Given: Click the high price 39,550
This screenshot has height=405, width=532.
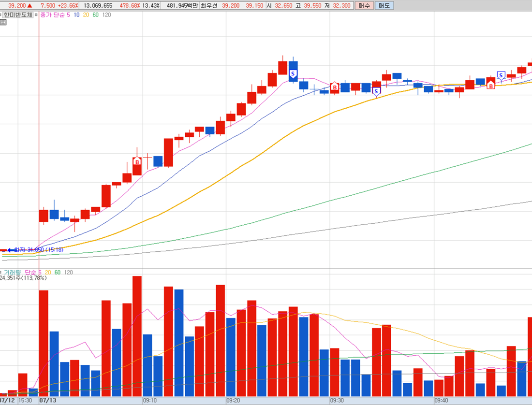Looking at the screenshot, I should pos(312,5).
